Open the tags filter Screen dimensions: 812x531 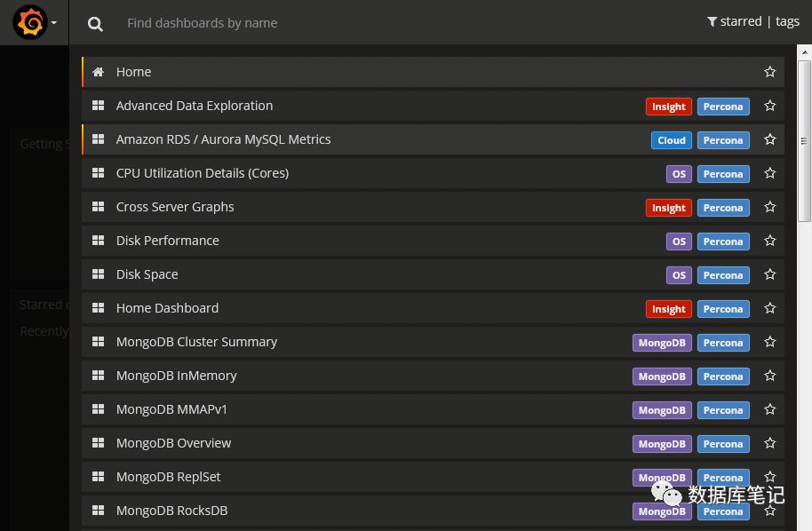tap(787, 21)
